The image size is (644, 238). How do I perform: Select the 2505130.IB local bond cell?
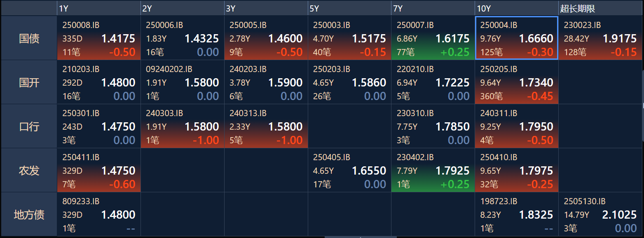click(600, 215)
